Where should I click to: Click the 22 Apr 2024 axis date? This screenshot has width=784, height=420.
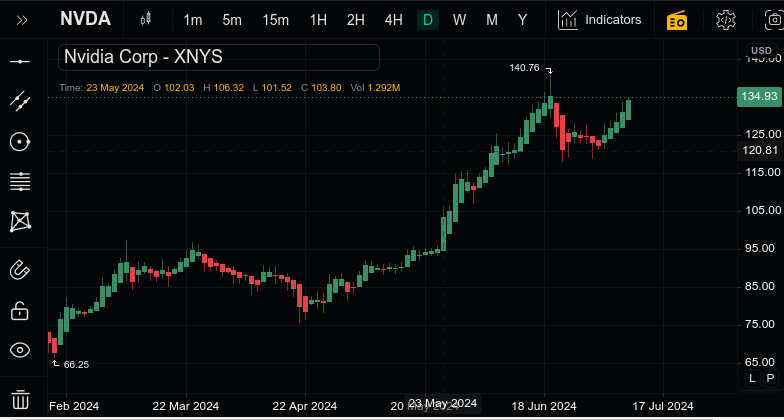304,406
